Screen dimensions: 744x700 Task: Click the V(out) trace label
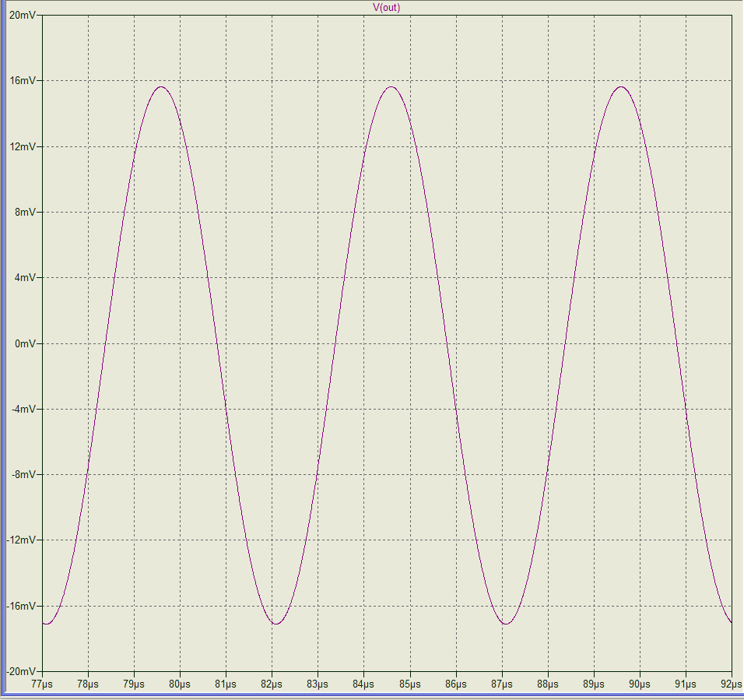click(386, 8)
